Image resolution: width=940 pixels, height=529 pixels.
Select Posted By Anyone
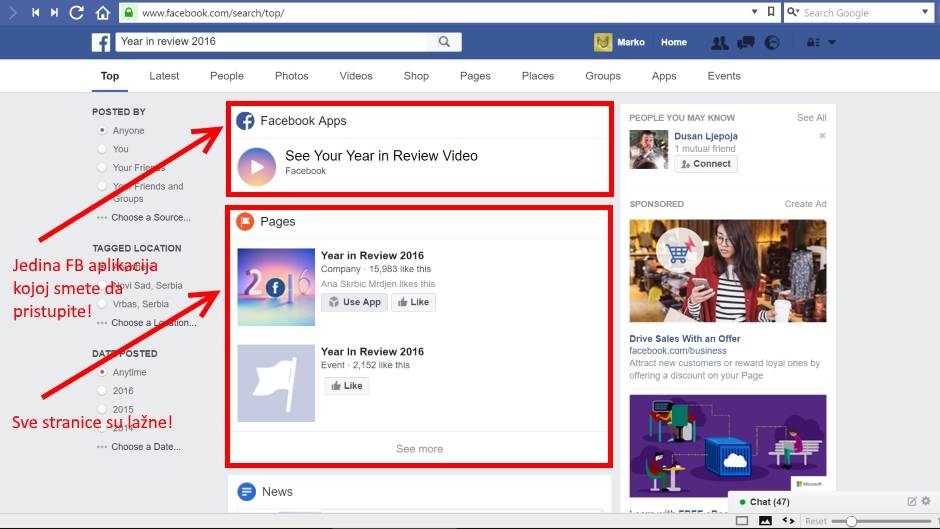(x=103, y=130)
